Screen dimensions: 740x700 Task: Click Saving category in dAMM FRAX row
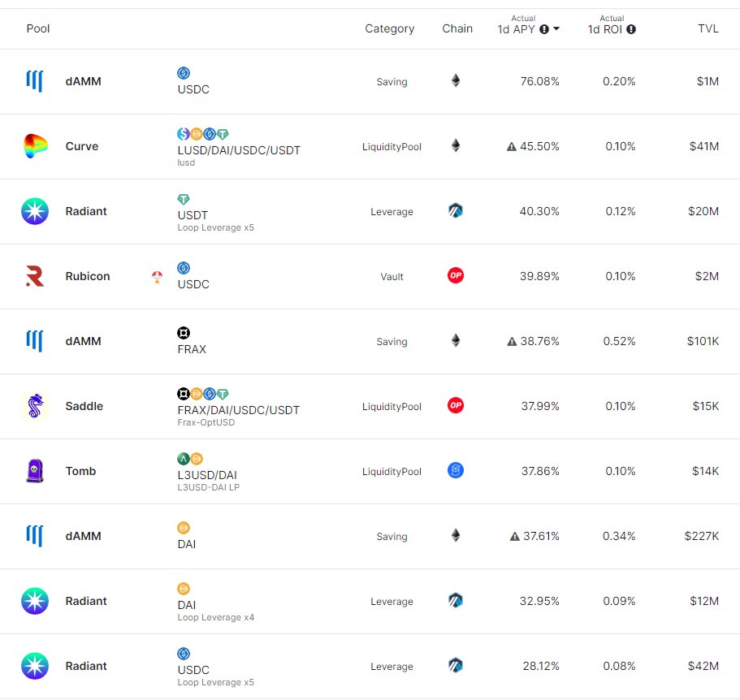[392, 342]
